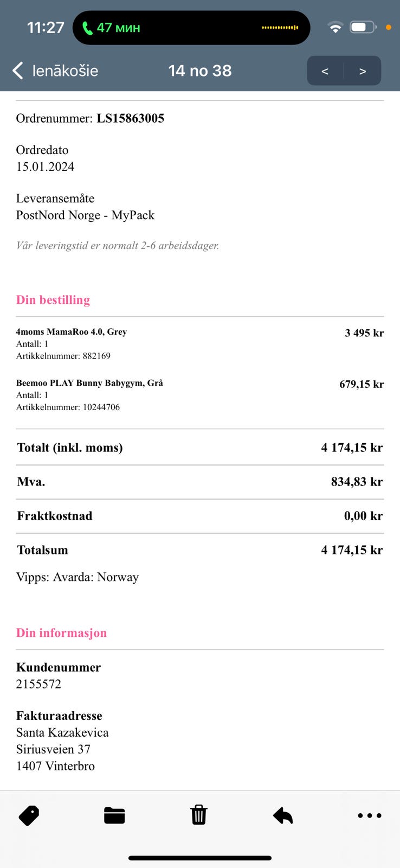Tap the green ongoing call indicator
This screenshot has height=868, width=400.
[111, 28]
